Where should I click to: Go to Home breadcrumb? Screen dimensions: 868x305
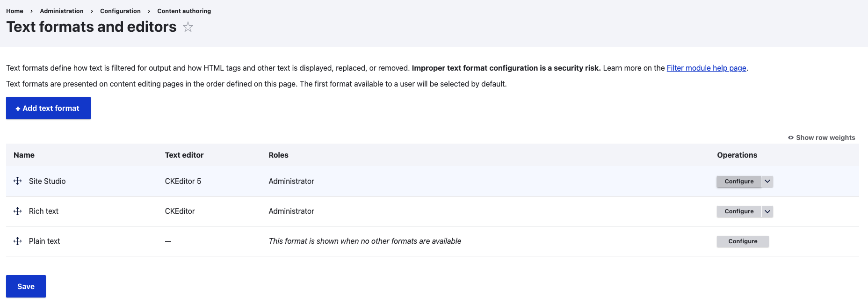[x=14, y=11]
